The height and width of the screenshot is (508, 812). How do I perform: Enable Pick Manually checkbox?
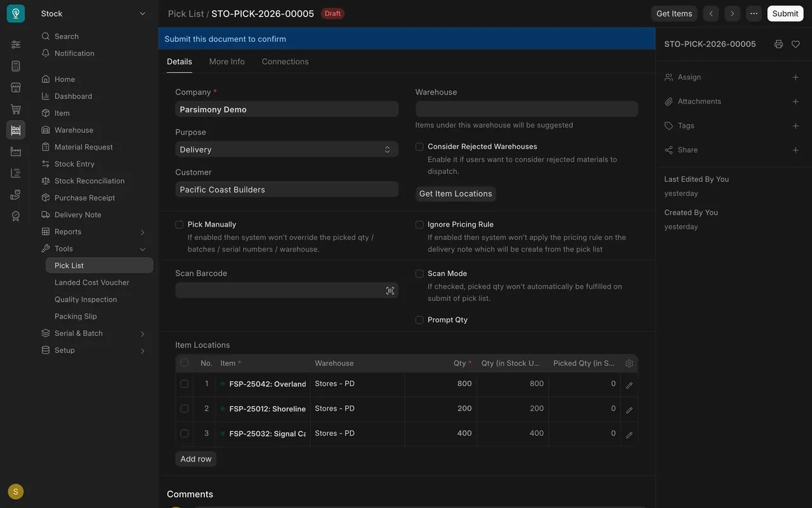point(179,225)
